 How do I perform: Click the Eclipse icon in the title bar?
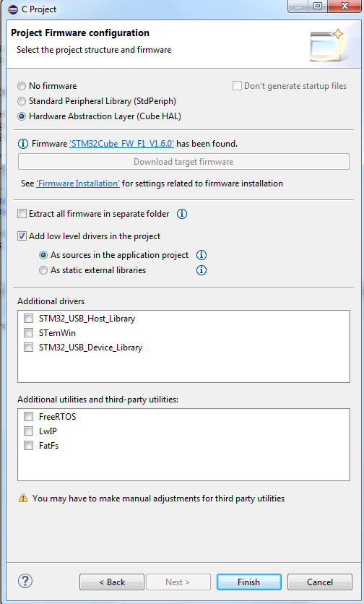coord(13,9)
